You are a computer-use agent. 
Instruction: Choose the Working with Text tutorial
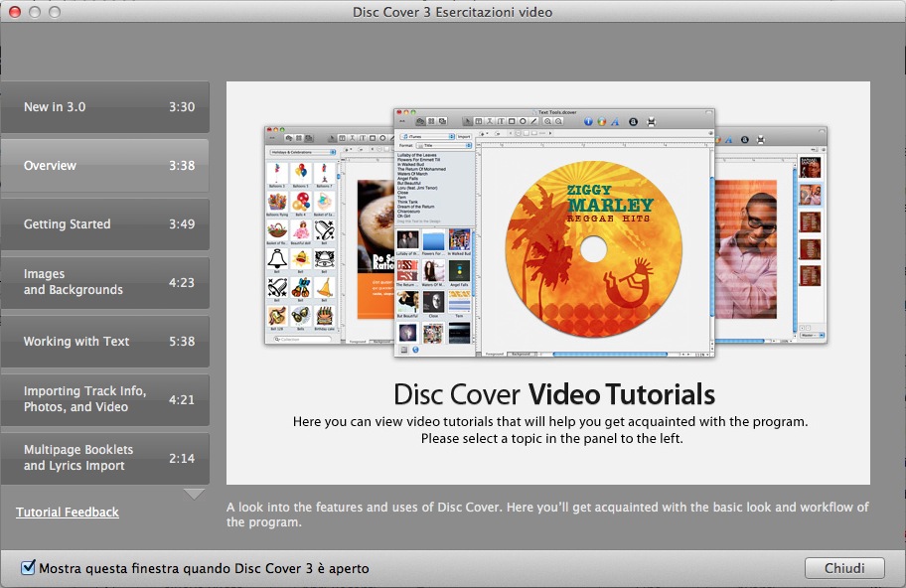tap(104, 342)
